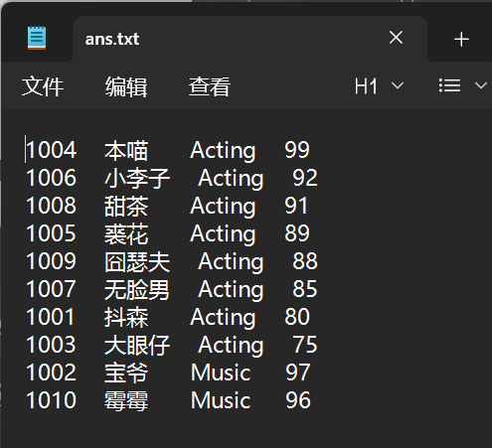
Task: Click Acting in the 1007 row
Action: point(231,290)
